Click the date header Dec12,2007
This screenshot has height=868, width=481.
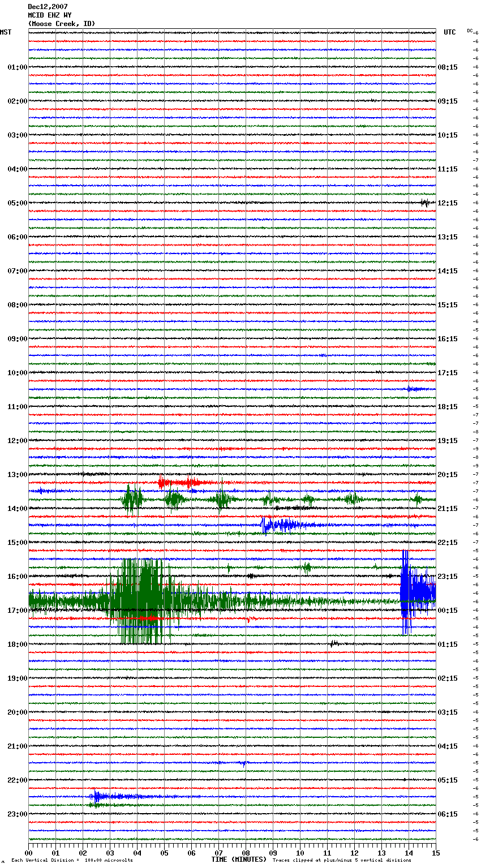pos(48,7)
